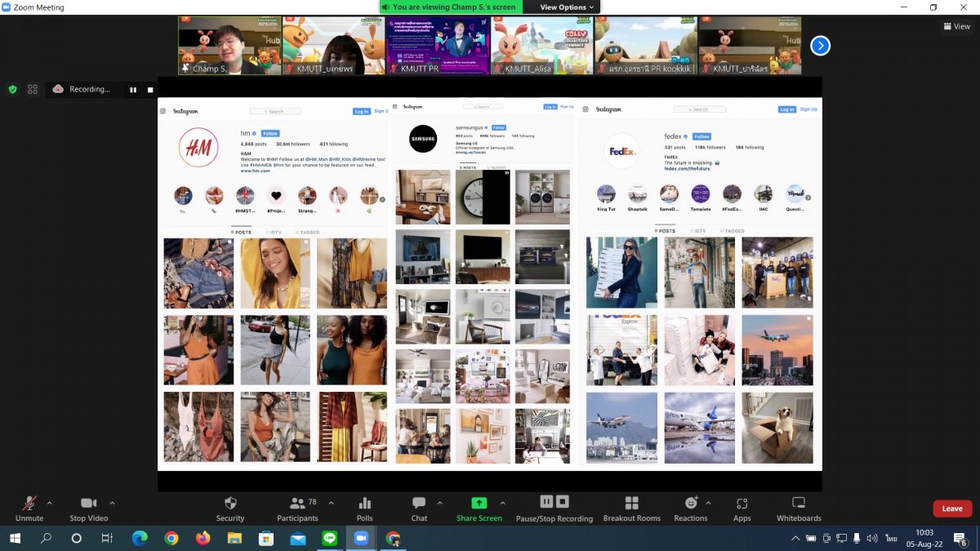
Task: Click Follow on the shared FedEx profile
Action: pos(702,136)
